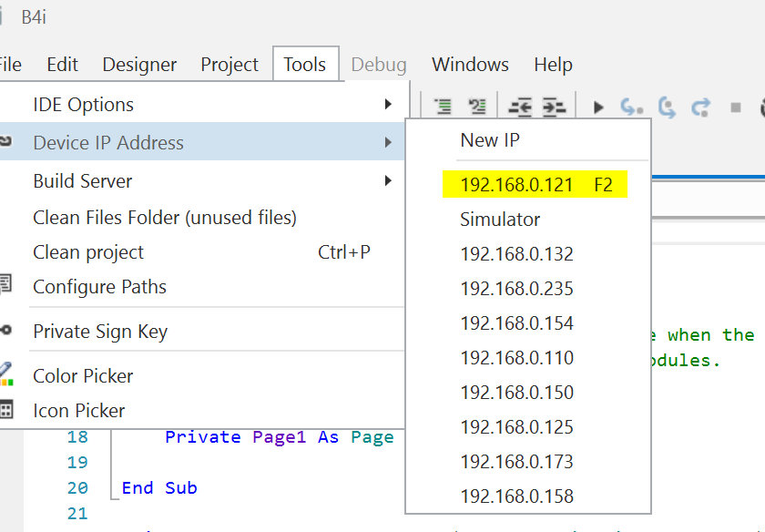
Task: Open the Designer menu
Action: coord(139,65)
